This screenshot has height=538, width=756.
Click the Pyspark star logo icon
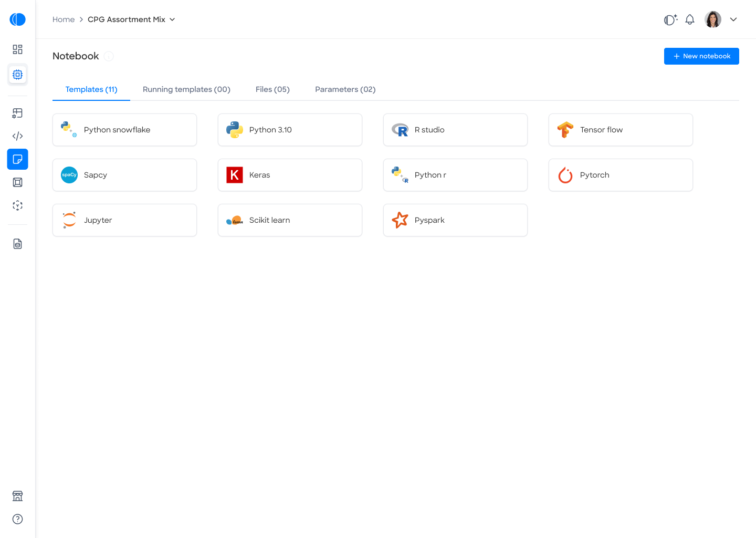pos(400,220)
